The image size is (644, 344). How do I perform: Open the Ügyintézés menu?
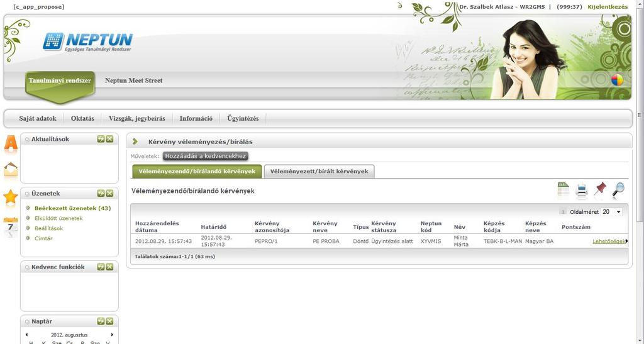coord(243,119)
